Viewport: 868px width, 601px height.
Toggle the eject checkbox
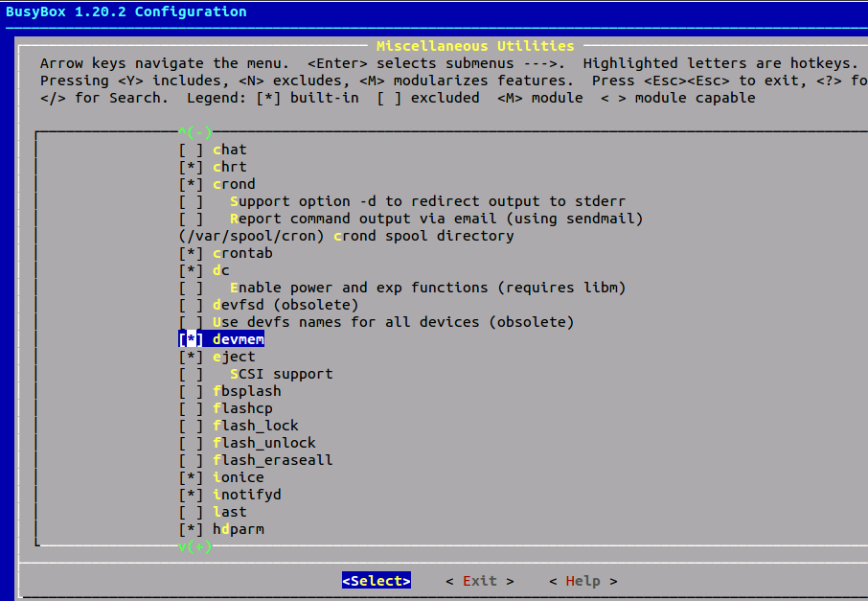191,357
